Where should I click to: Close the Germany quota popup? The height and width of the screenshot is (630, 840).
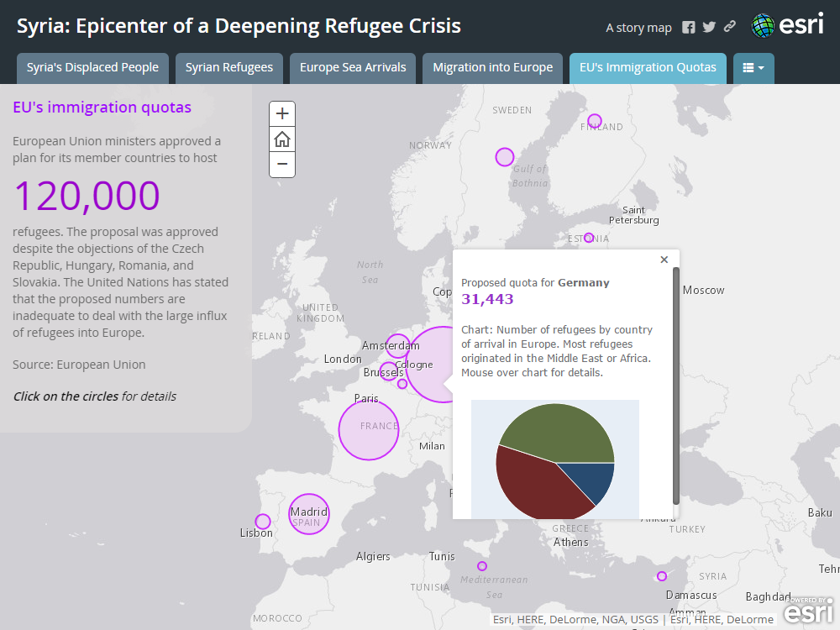664,260
